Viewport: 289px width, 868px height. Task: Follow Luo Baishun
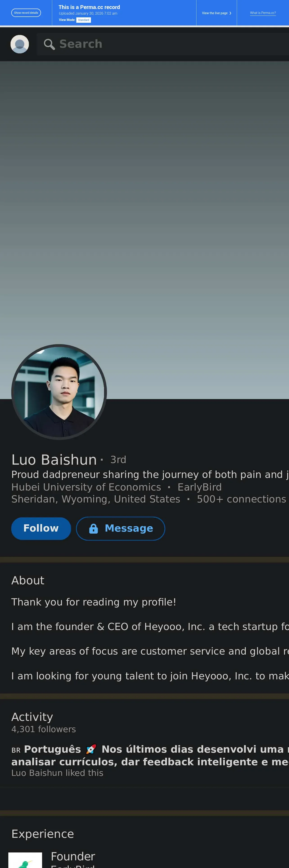[x=41, y=528]
